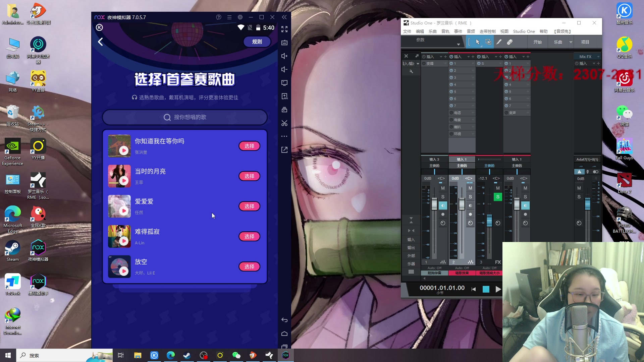Adjust channel 3 volume fader
The width and height of the screenshot is (644, 362).
pos(489,221)
